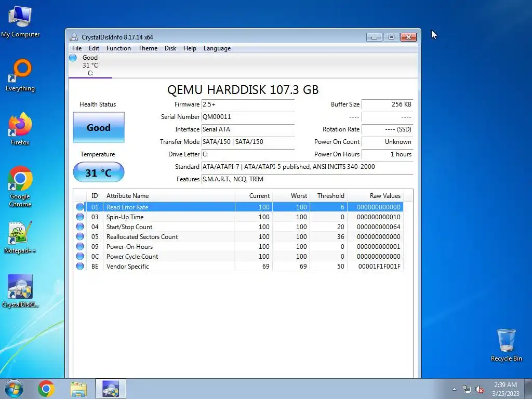Image resolution: width=532 pixels, height=399 pixels.
Task: Click the Features field S.M.A.R.T., NCQ, TRIM
Action: pyautogui.click(x=308, y=179)
